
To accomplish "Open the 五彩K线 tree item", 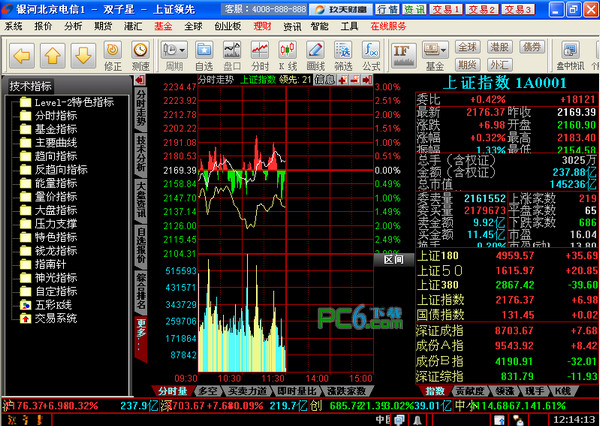I will click(x=46, y=305).
